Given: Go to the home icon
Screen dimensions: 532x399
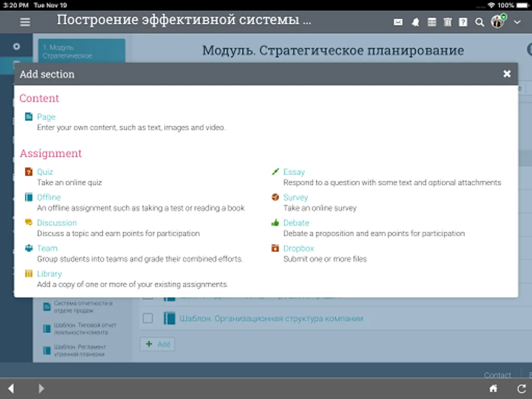Looking at the screenshot, I should (x=493, y=389).
